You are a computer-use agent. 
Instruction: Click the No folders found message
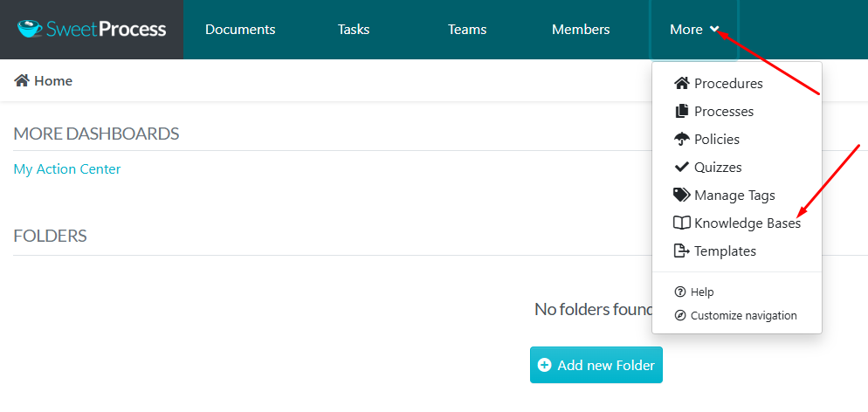tap(594, 309)
